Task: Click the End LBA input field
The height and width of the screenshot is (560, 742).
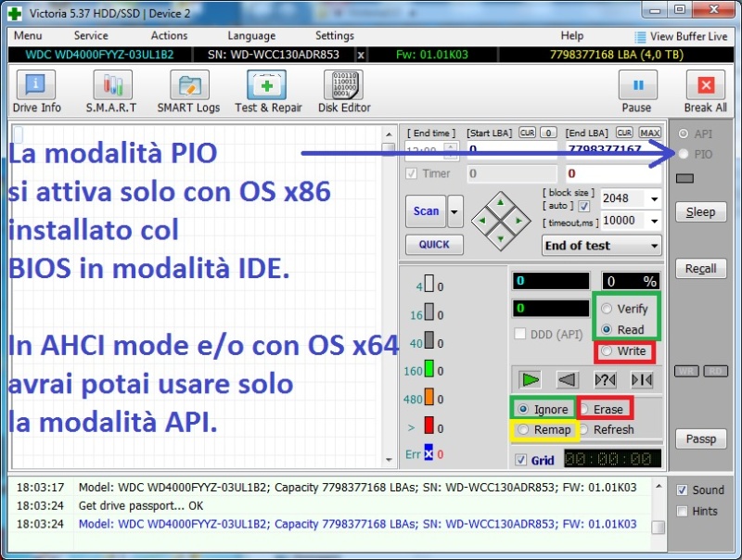Action: click(x=613, y=151)
